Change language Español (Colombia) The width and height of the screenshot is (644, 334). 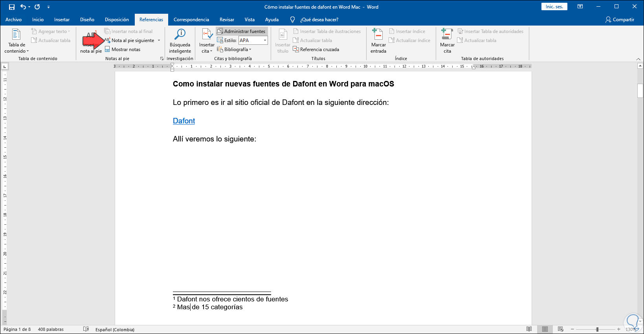[x=115, y=329]
